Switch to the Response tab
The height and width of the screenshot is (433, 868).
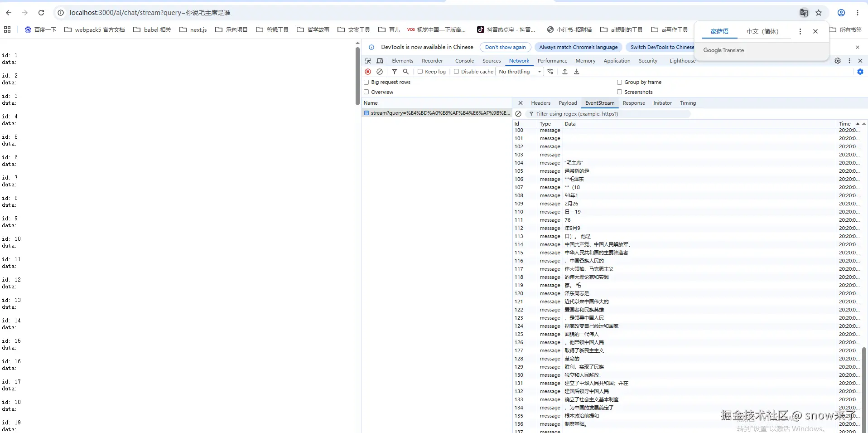(634, 103)
